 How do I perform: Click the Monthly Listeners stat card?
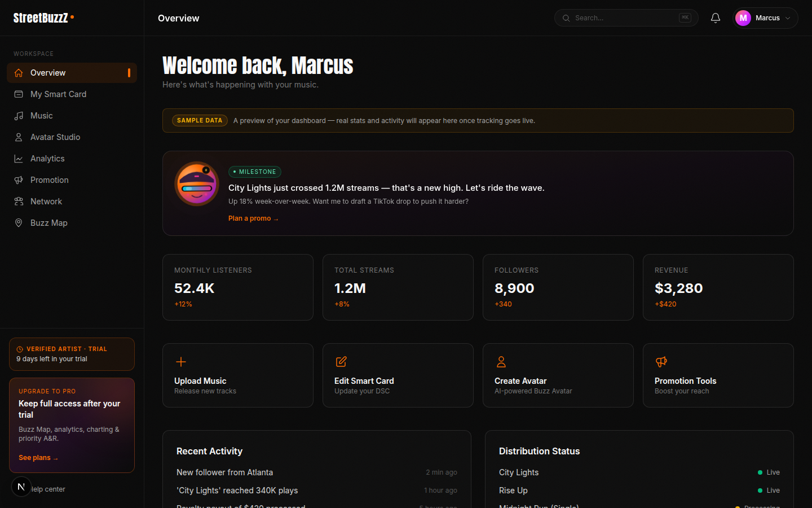tap(238, 287)
